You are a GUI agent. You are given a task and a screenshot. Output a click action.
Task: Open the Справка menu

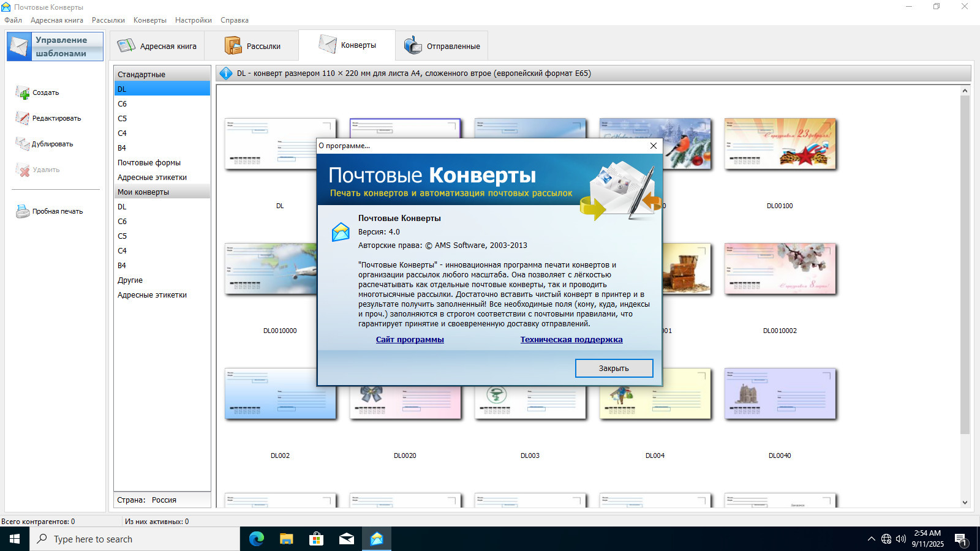235,20
